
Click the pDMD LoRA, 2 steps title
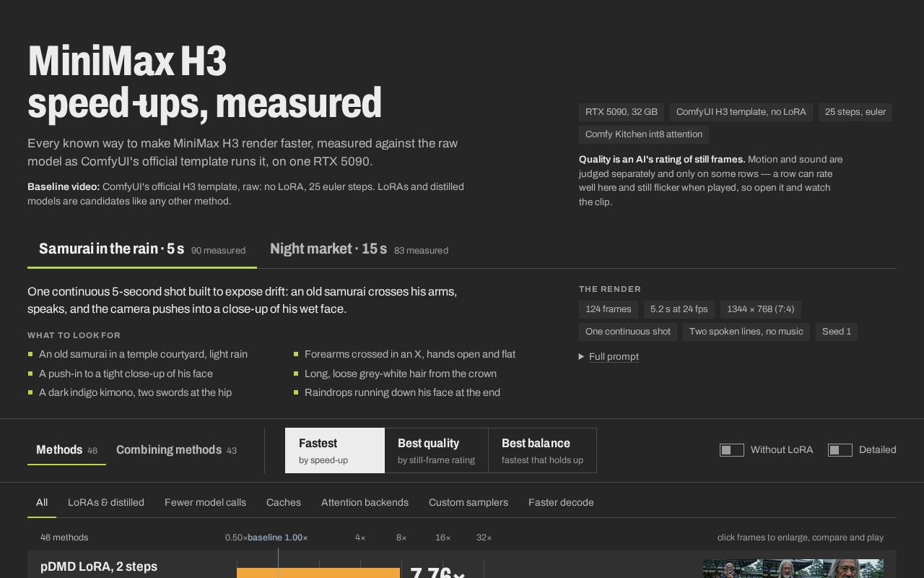click(99, 567)
